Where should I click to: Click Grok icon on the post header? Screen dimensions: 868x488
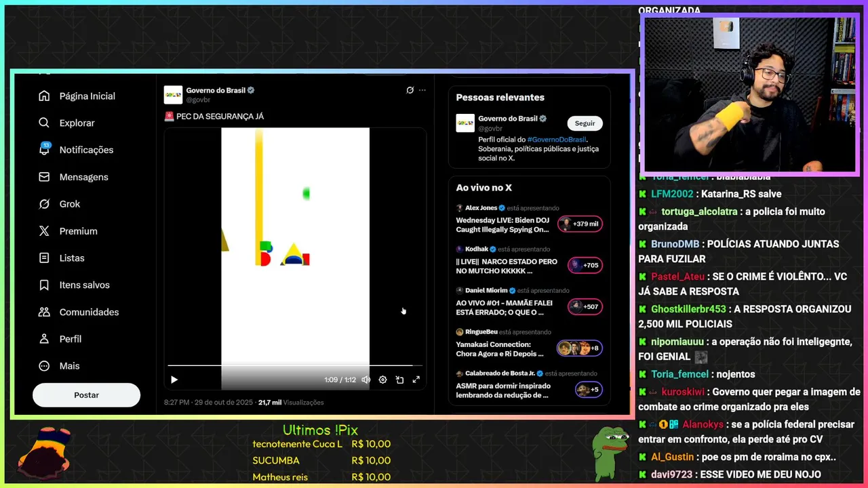coord(410,90)
